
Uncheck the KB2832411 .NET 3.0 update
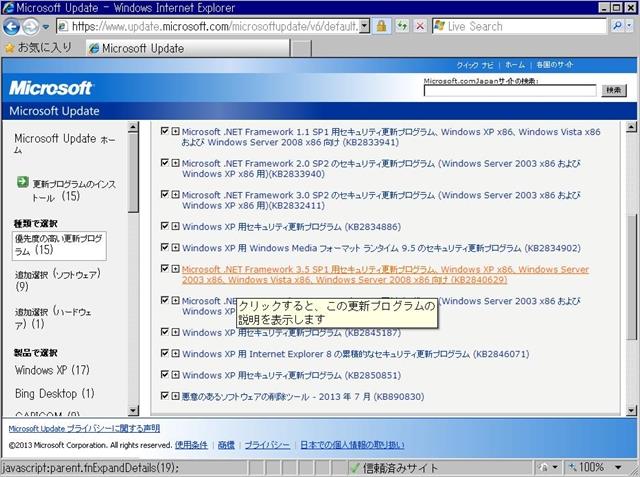coord(164,194)
